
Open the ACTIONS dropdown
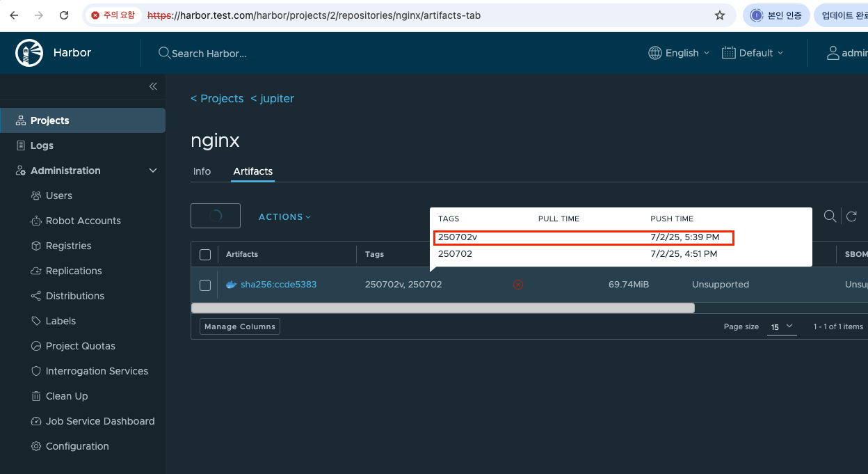point(285,216)
